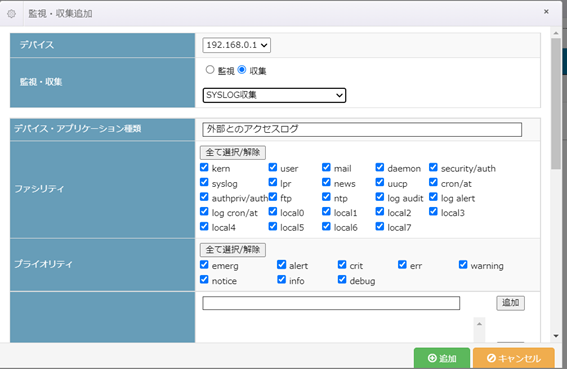Uncheck the info priority checkbox

tap(281, 279)
